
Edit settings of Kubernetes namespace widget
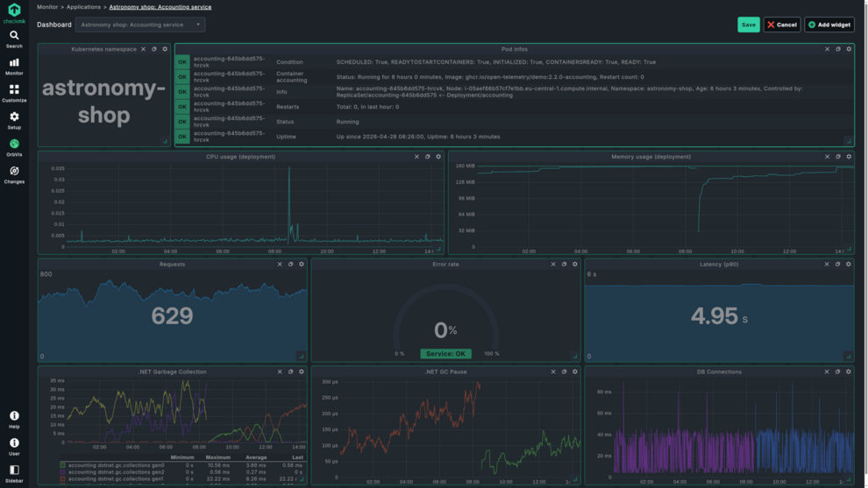pyautogui.click(x=165, y=49)
